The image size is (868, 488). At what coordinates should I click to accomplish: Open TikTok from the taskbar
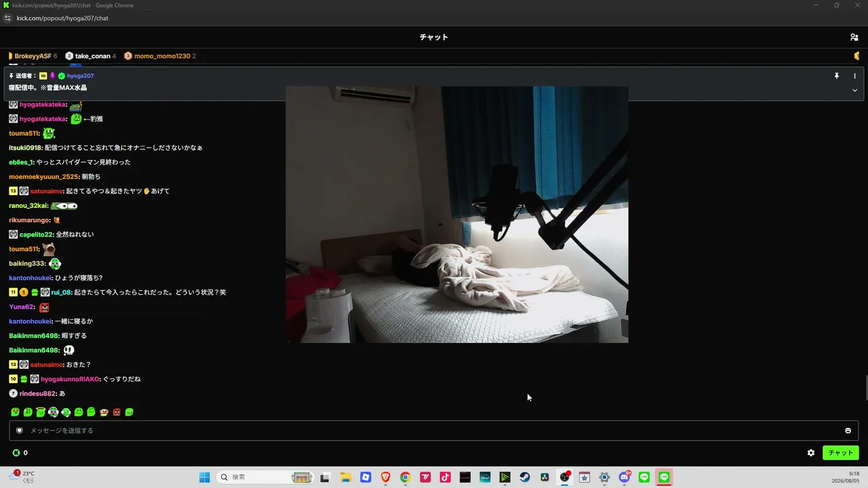click(445, 477)
